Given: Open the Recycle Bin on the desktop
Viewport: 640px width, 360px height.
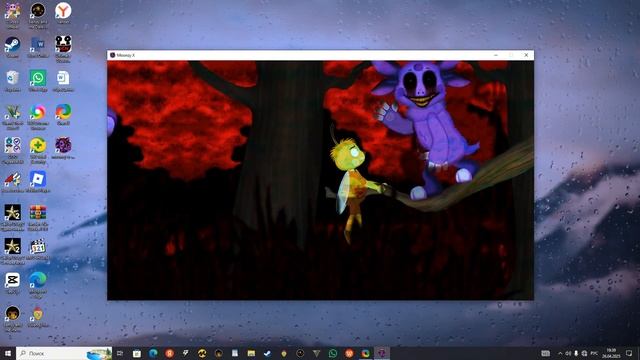Looking at the screenshot, I should tap(13, 78).
